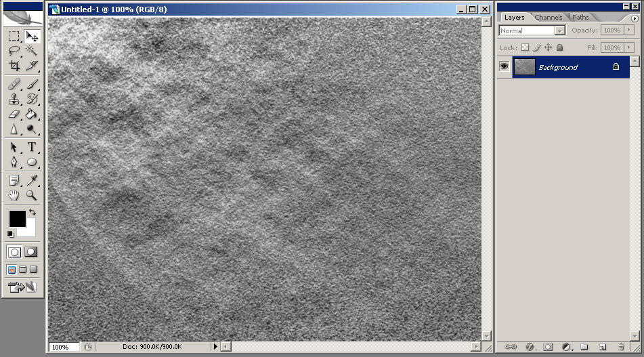Screen dimensions: 644x357
Task: Select the Eraser tool
Action: point(14,114)
